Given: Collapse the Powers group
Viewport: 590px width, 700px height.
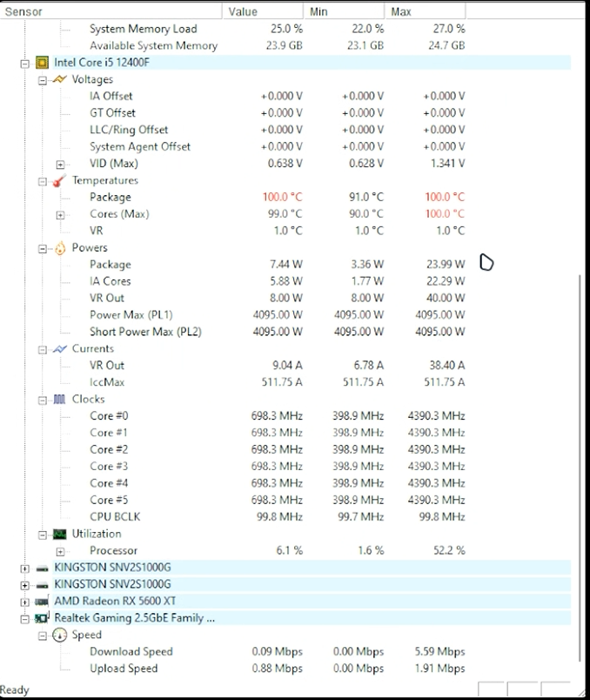Looking at the screenshot, I should click(43, 249).
